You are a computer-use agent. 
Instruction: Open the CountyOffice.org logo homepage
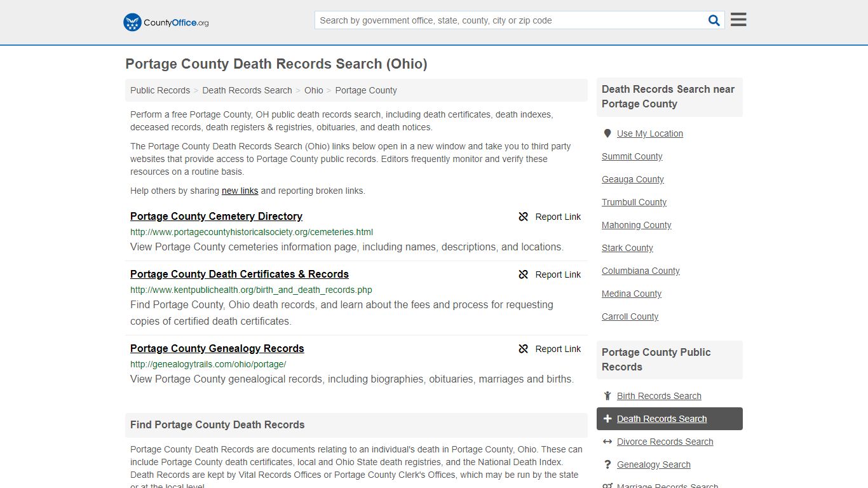click(x=166, y=22)
